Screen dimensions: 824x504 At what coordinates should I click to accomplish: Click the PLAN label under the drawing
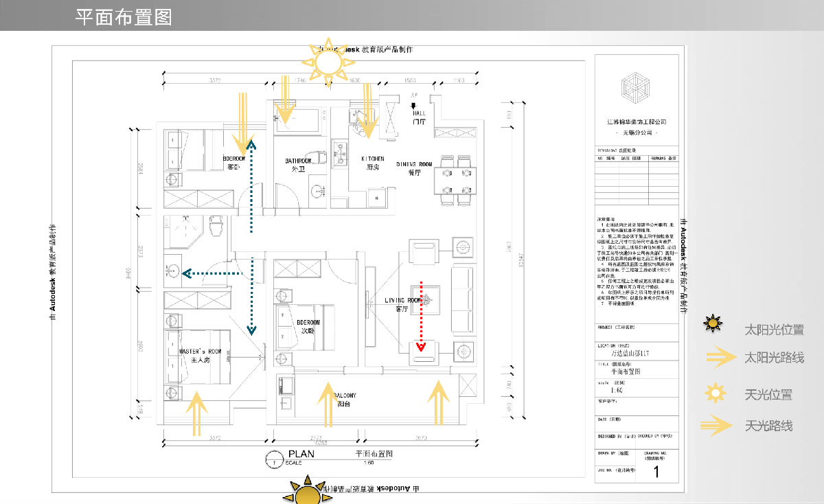[301, 454]
